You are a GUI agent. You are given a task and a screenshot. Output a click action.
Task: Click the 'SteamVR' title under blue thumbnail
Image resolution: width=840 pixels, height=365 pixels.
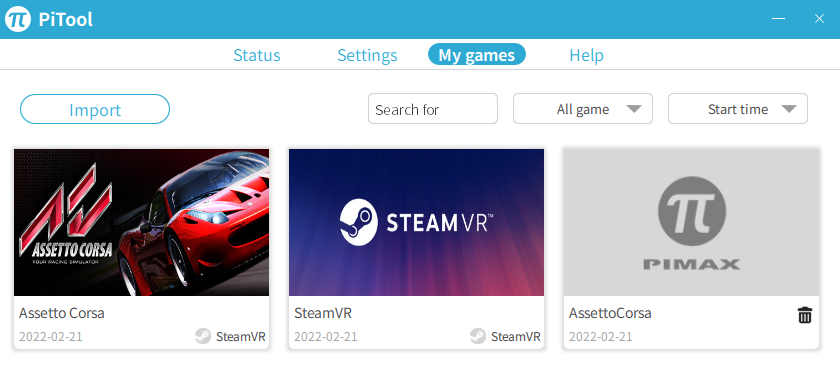pyautogui.click(x=323, y=313)
